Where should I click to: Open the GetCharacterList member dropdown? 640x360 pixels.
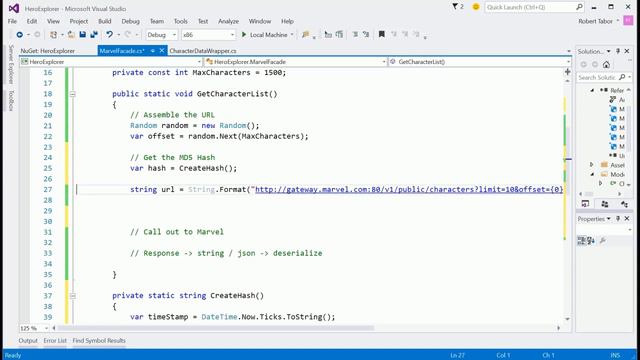(568, 62)
